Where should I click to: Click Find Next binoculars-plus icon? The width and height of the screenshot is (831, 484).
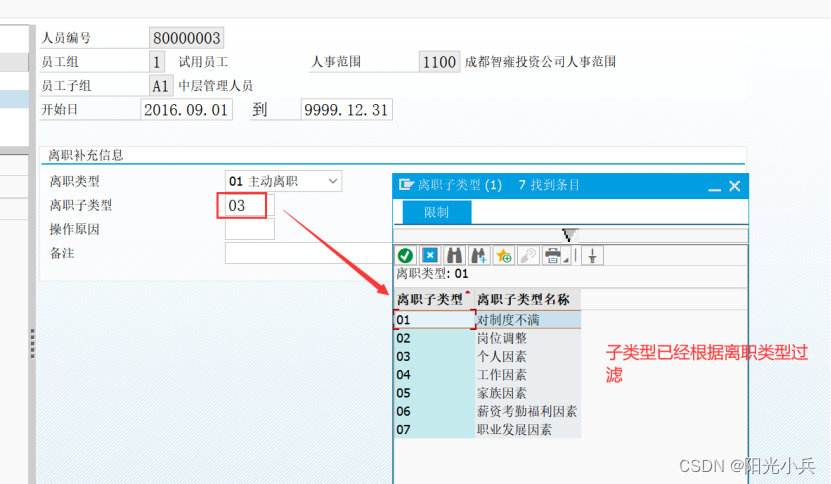tap(479, 256)
